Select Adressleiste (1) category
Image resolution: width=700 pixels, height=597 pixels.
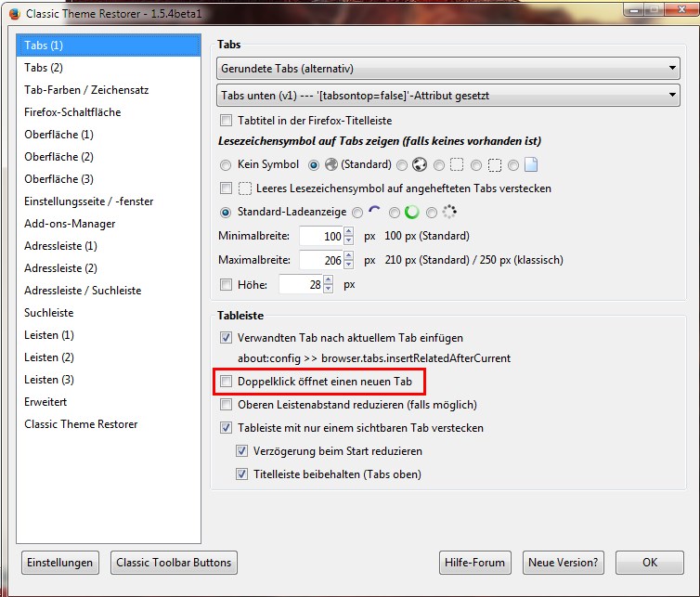109,246
